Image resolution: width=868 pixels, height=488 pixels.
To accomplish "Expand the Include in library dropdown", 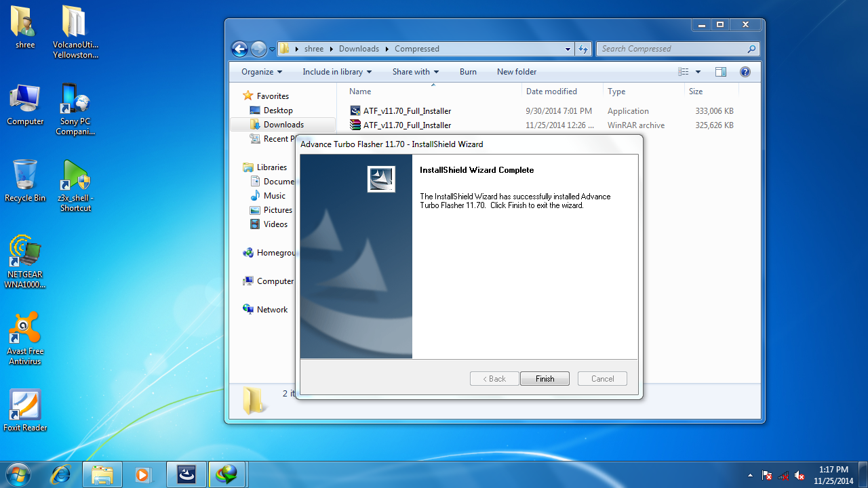I will point(337,72).
